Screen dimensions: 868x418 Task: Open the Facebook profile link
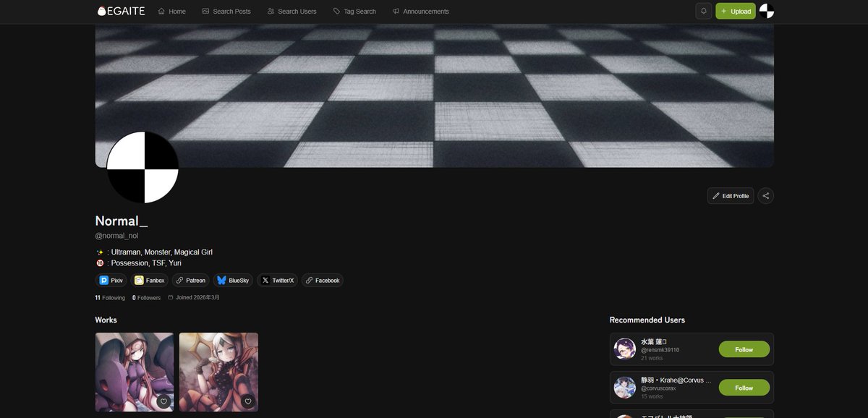pos(323,281)
